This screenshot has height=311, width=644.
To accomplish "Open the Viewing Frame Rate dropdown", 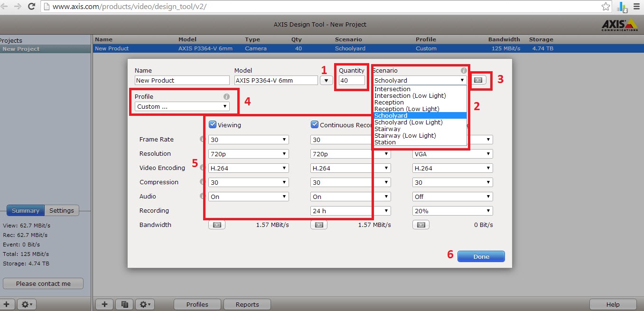I will pyautogui.click(x=249, y=140).
